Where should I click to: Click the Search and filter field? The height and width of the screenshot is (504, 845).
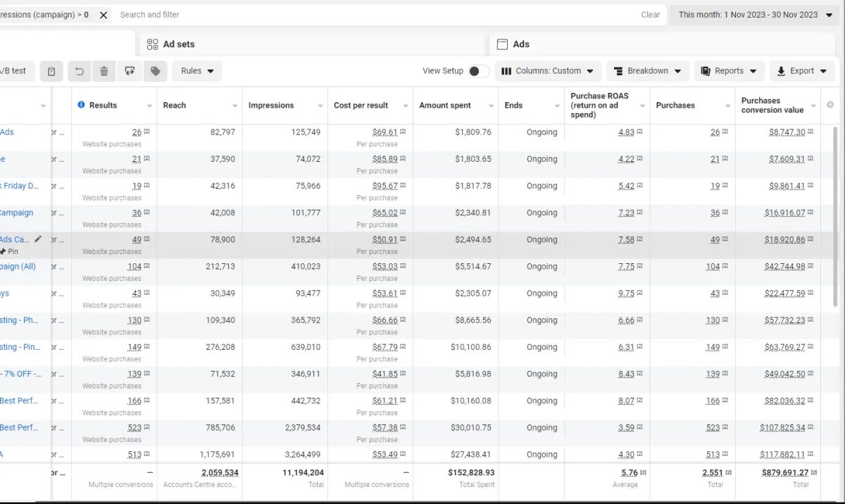click(352, 15)
